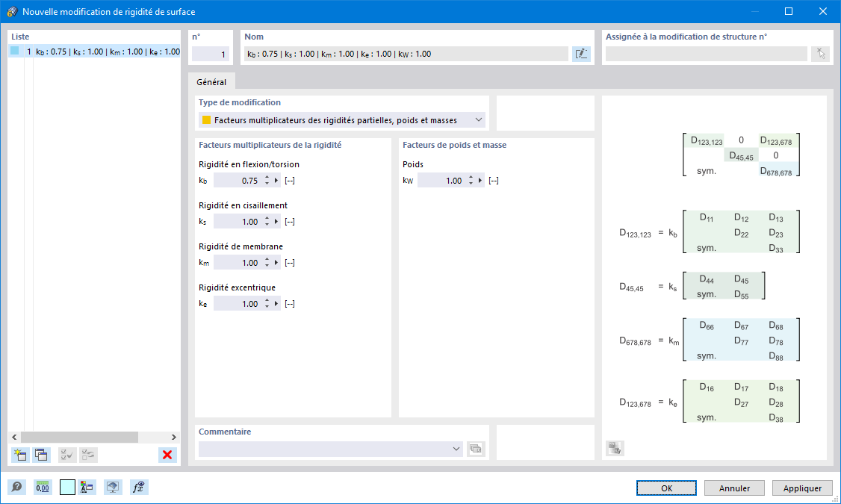841x504 pixels.
Task: Click the km spinner arrows
Action: pyautogui.click(x=267, y=263)
